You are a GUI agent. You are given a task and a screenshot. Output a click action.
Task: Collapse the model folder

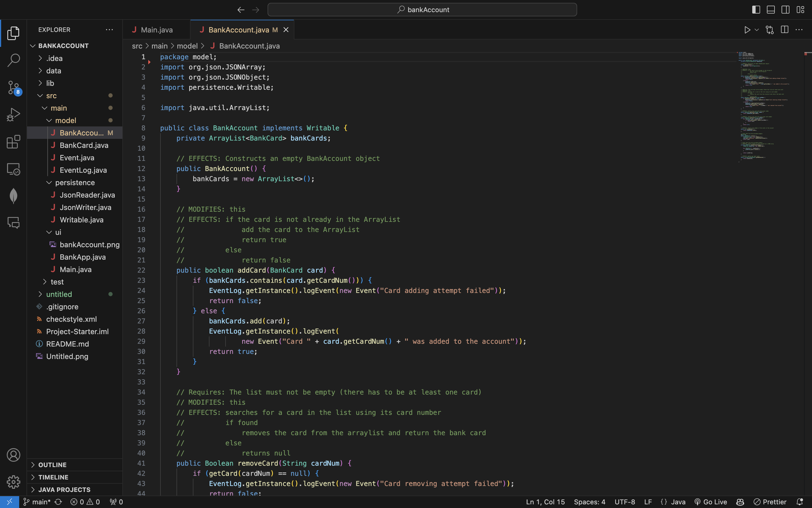(x=74, y=120)
